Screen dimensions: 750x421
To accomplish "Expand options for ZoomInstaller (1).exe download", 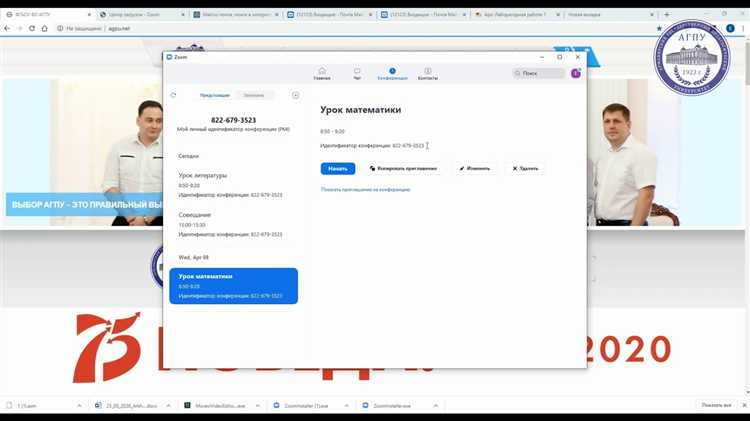I will (346, 406).
